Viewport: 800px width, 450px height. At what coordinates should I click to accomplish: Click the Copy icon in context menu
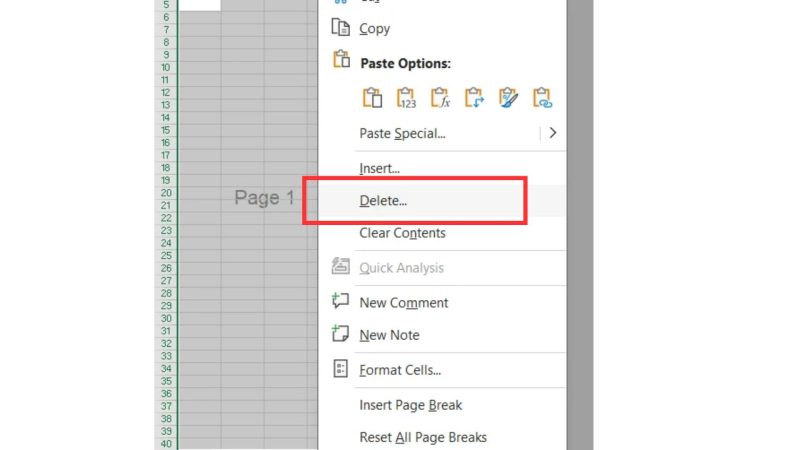pos(340,28)
